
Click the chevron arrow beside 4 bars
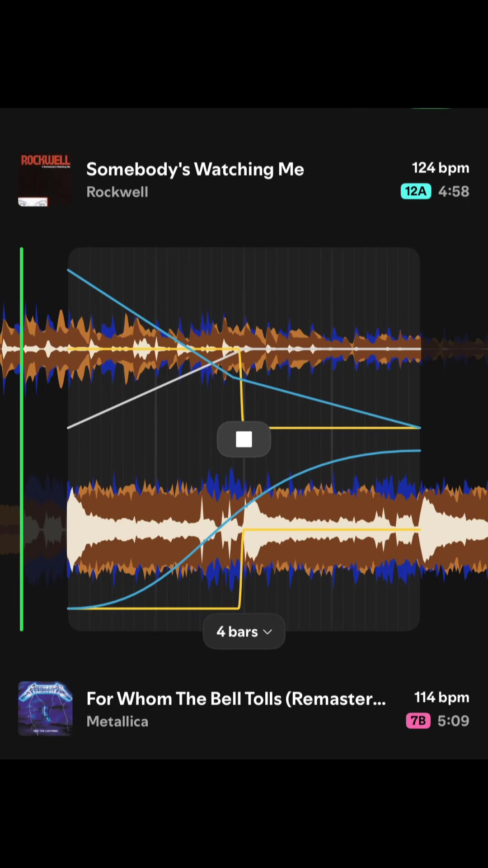pyautogui.click(x=267, y=632)
